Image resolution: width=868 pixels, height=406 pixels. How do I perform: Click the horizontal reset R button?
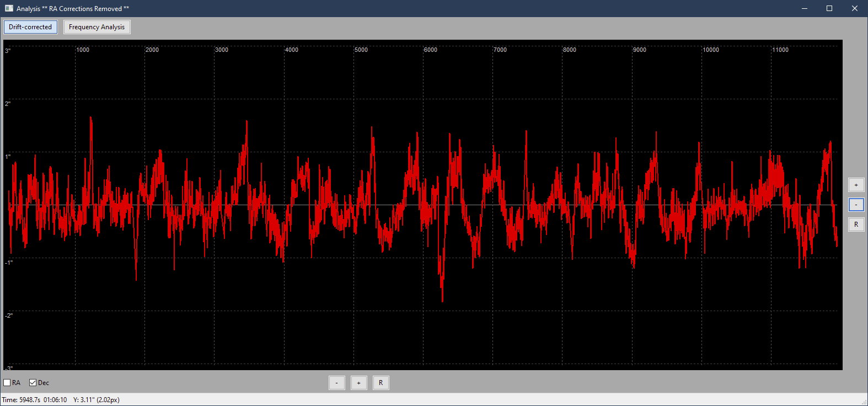point(381,383)
